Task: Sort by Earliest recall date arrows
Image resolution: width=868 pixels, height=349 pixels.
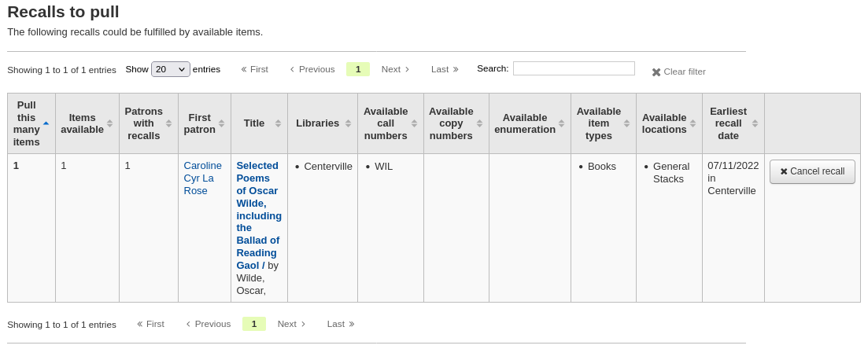Action: (755, 123)
